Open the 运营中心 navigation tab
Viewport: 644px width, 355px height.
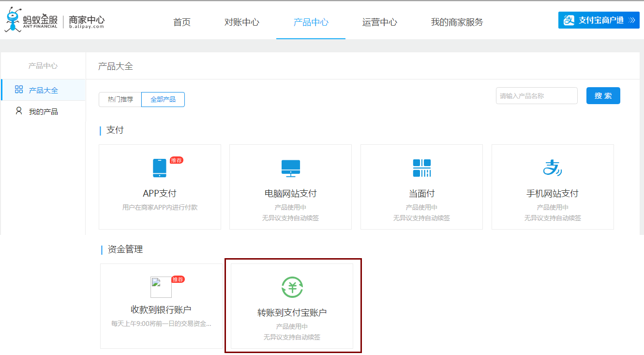click(380, 22)
